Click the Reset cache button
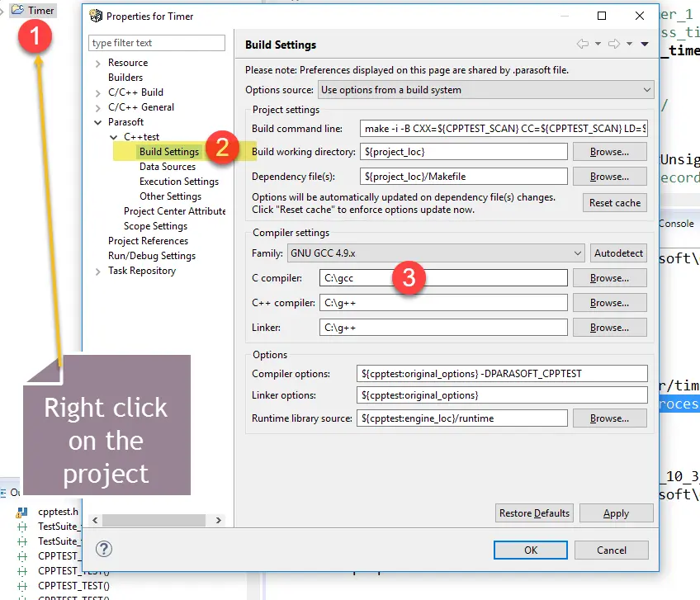 (x=615, y=203)
